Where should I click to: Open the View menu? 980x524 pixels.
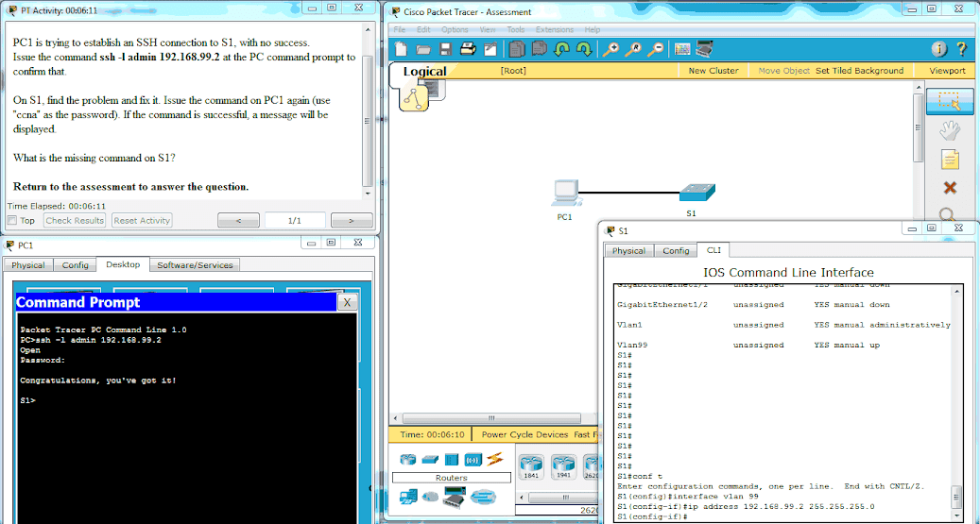[x=488, y=29]
